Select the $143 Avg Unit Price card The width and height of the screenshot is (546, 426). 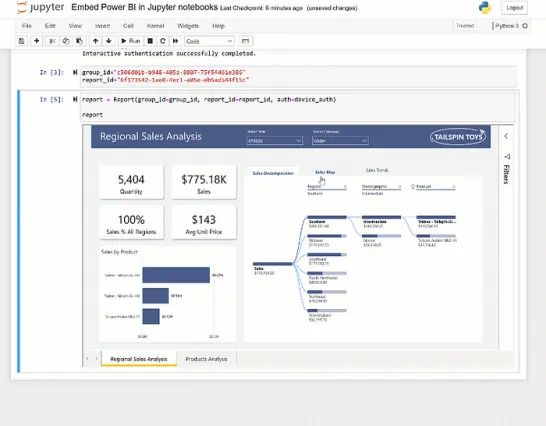[204, 223]
